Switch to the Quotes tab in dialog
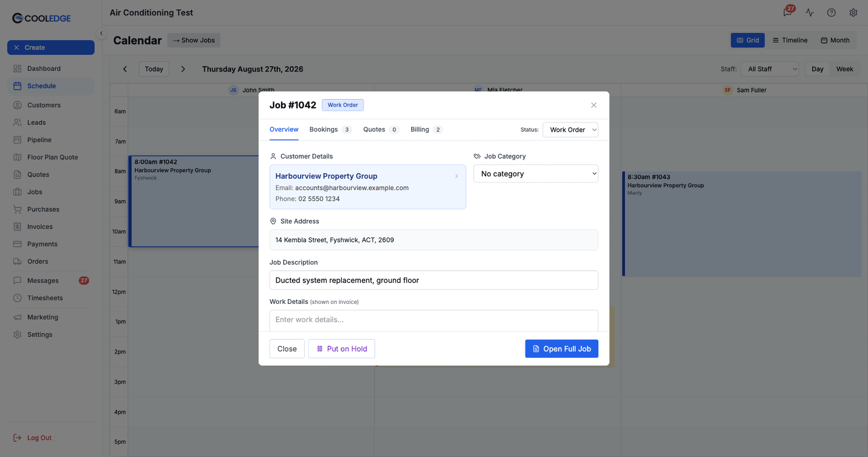868x457 pixels. coord(381,130)
